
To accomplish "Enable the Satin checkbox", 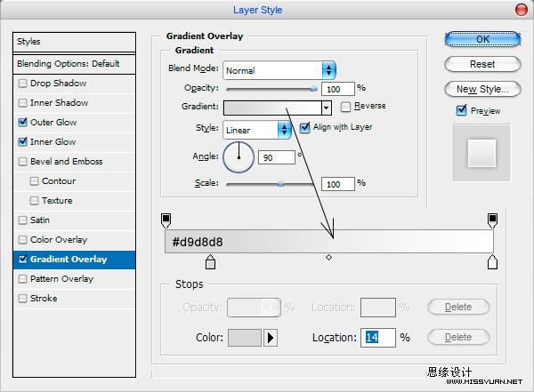I will coord(22,220).
